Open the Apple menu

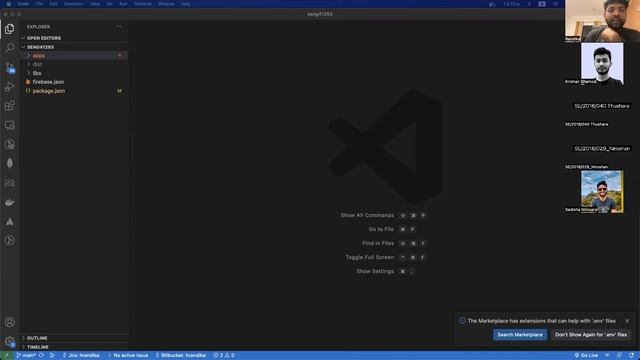8,4
